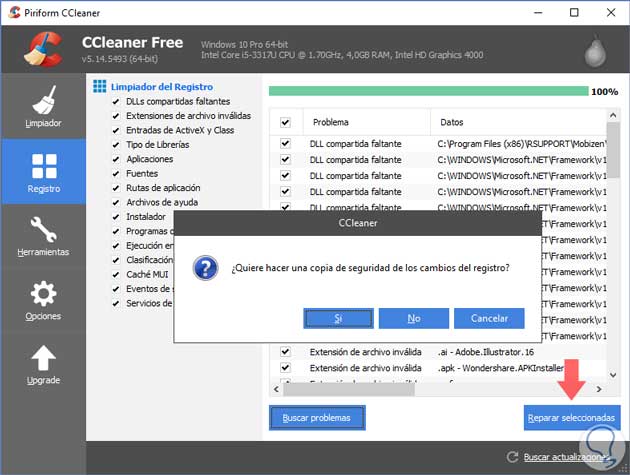Click the pear icon in header
Image resolution: width=630 pixels, height=475 pixels.
(595, 51)
